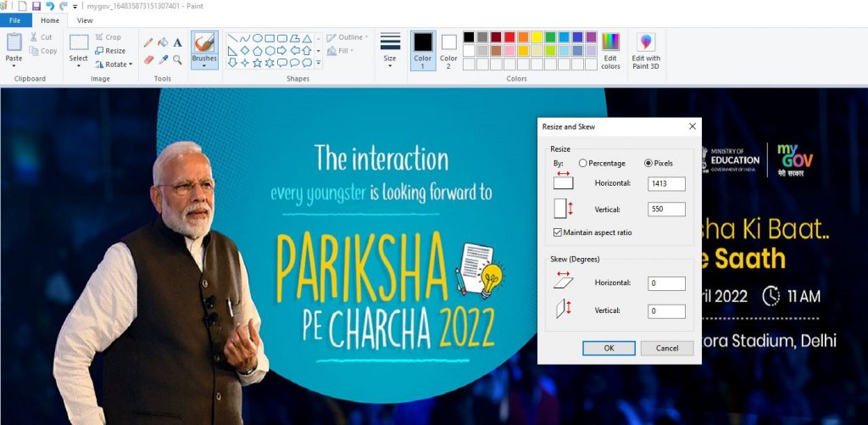
Task: Expand the Shapes gallery more arrow
Action: coord(319,63)
